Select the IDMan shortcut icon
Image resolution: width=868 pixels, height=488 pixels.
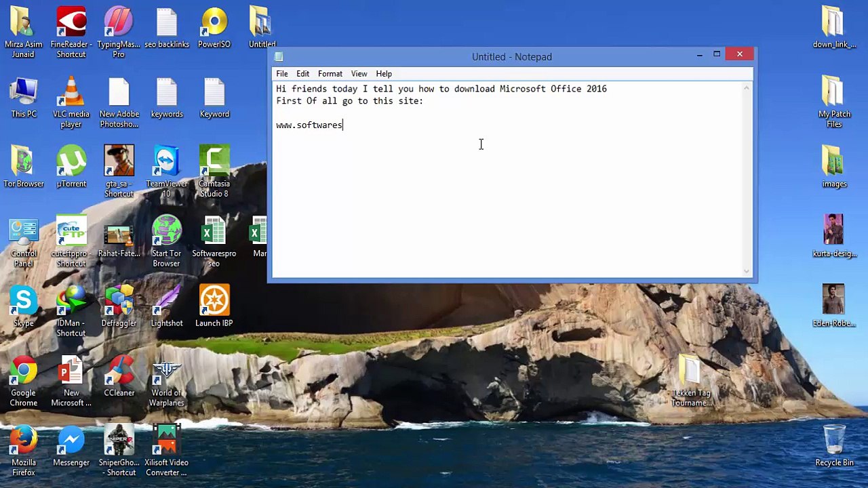[x=71, y=312]
